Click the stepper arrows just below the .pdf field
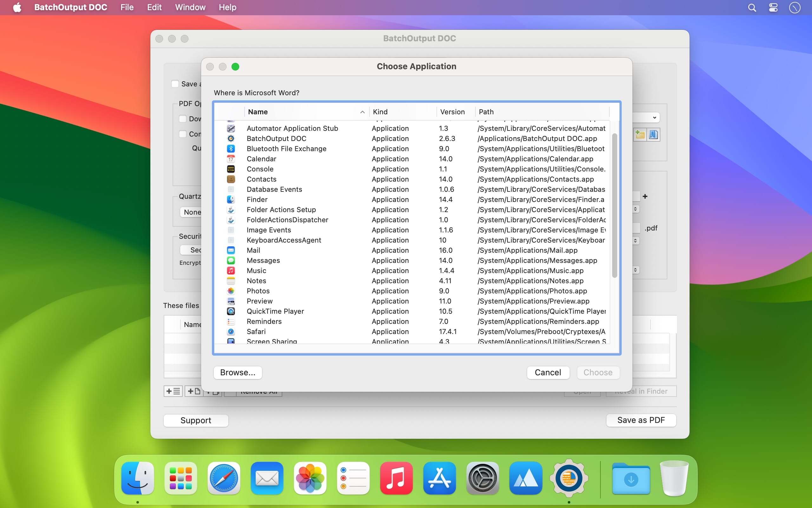 click(636, 241)
